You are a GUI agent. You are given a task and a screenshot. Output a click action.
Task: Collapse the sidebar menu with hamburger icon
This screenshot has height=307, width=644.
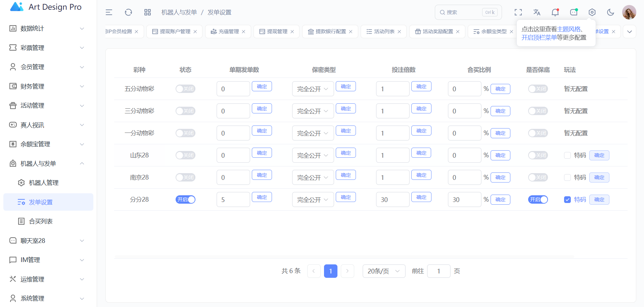109,12
